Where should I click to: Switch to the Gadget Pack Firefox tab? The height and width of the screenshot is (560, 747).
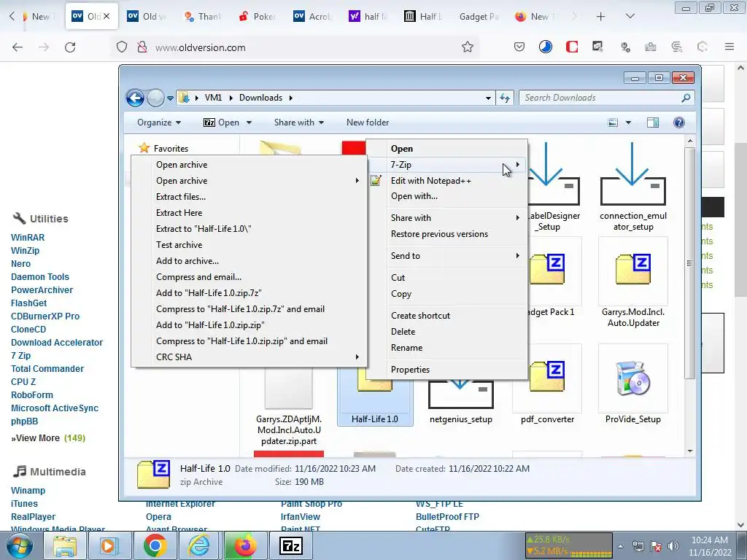(479, 17)
